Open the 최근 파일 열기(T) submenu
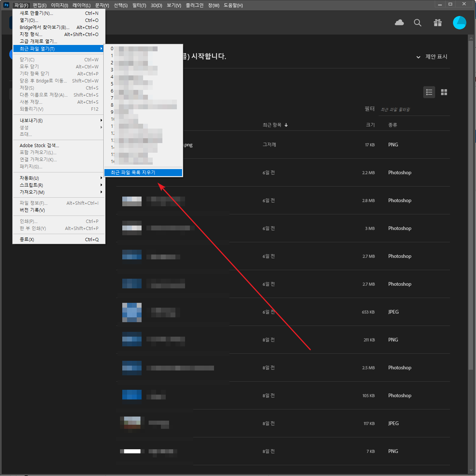This screenshot has height=476, width=476. point(59,49)
